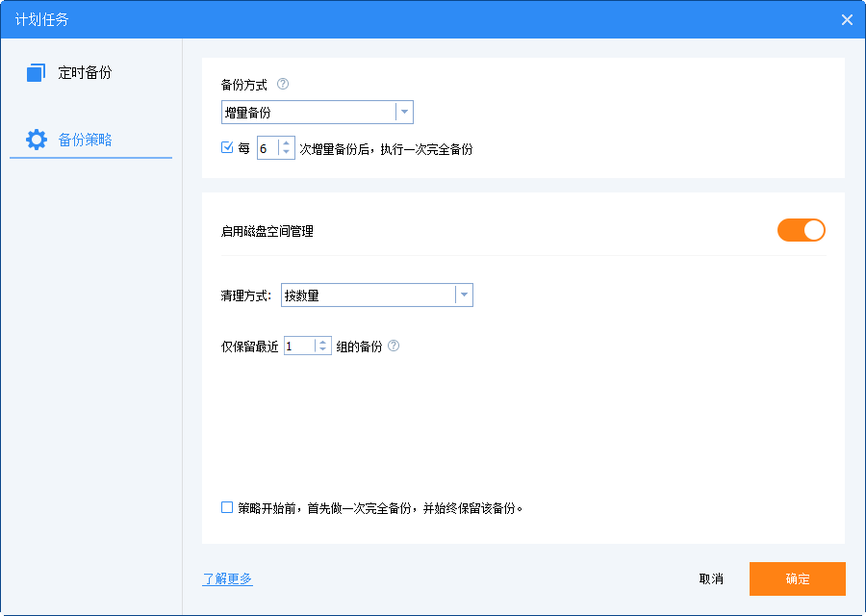Click the help icon after 组的备份
866x616 pixels.
(x=392, y=346)
